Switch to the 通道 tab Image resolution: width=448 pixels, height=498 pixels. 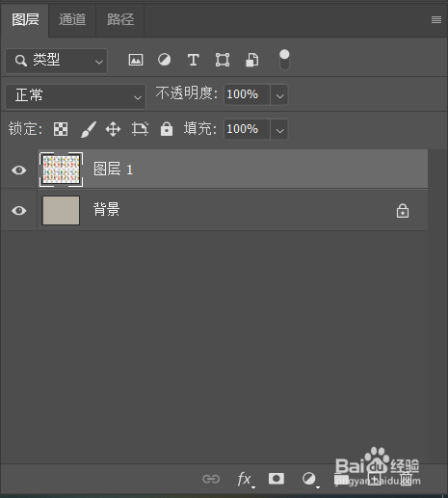pyautogui.click(x=72, y=20)
